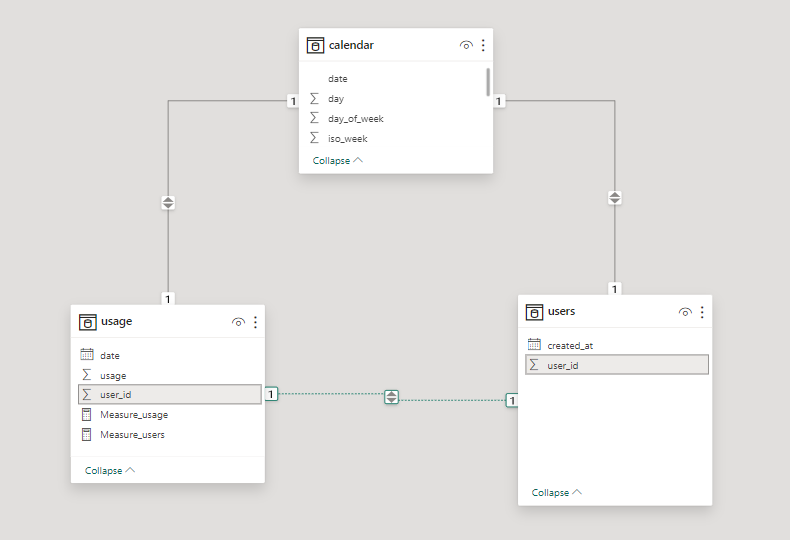Open more options menu for calendar table
Screen dimensions: 790x540
click(483, 45)
